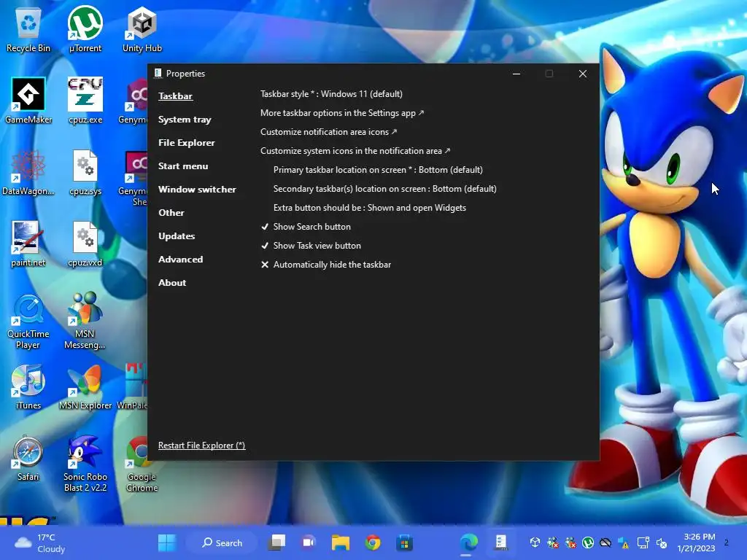This screenshot has height=560, width=747.
Task: Select the µTorrent desktop shortcut
Action: click(x=85, y=30)
